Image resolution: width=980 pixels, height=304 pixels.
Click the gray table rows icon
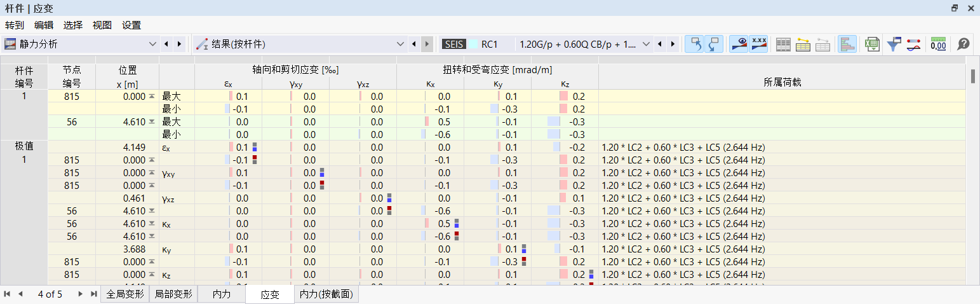(784, 44)
